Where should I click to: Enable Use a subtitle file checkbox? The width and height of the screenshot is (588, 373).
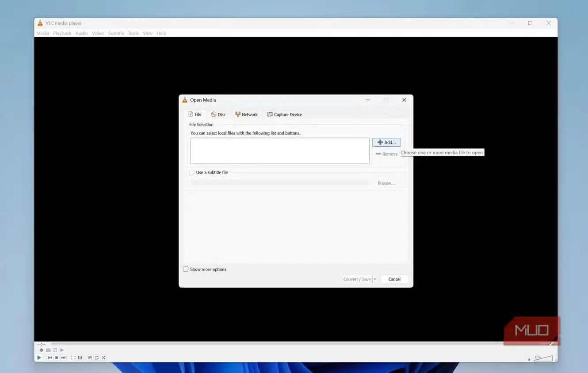click(x=191, y=172)
